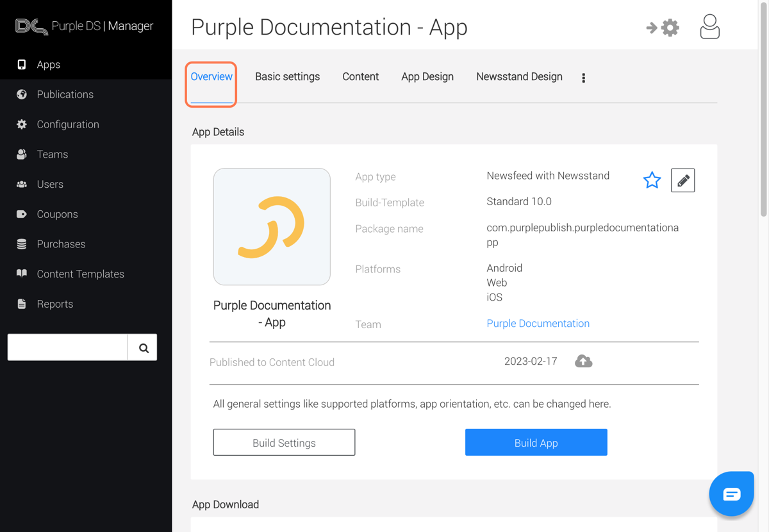Follow the Purple Documentation team link
The width and height of the screenshot is (769, 532).
[538, 324]
